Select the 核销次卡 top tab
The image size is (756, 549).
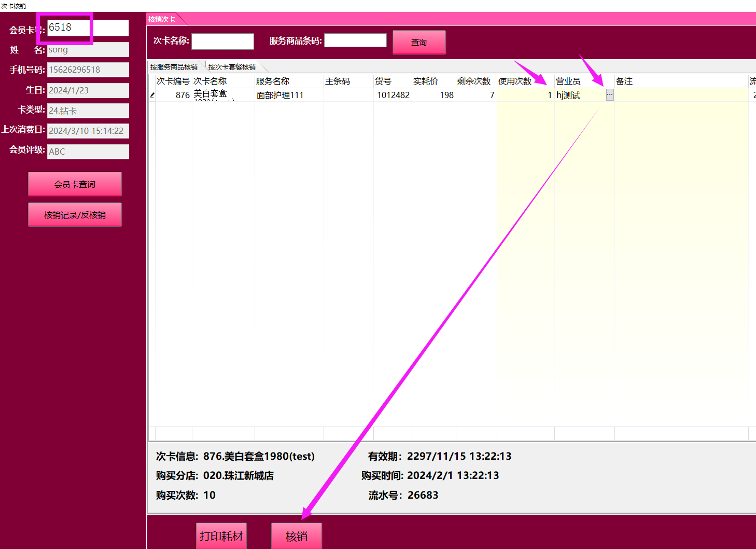tap(162, 19)
